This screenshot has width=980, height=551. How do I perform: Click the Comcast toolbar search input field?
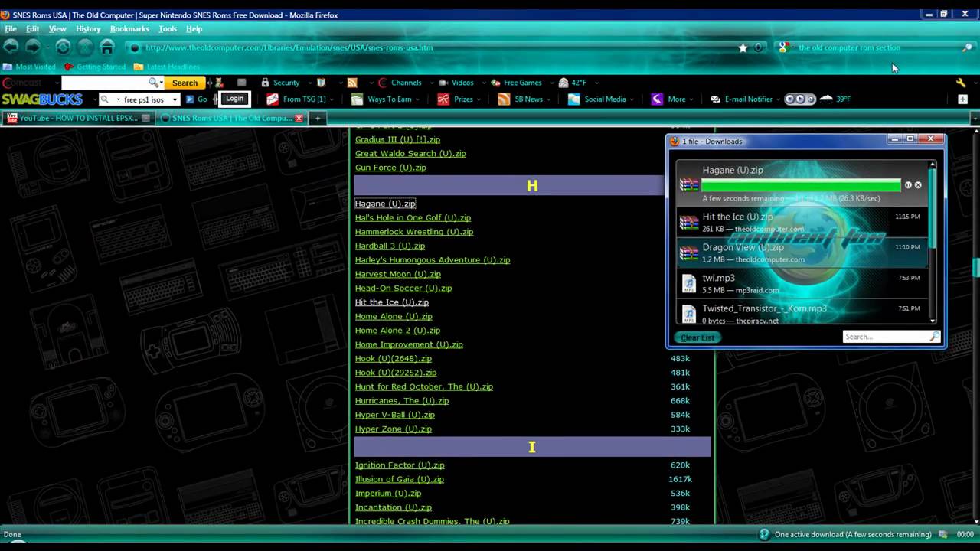point(103,83)
